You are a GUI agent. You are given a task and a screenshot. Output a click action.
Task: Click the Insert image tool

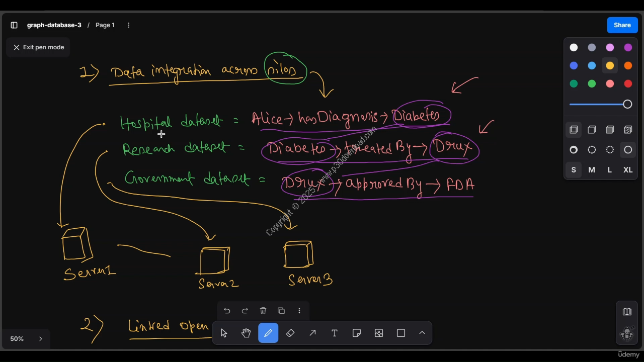[379, 333]
